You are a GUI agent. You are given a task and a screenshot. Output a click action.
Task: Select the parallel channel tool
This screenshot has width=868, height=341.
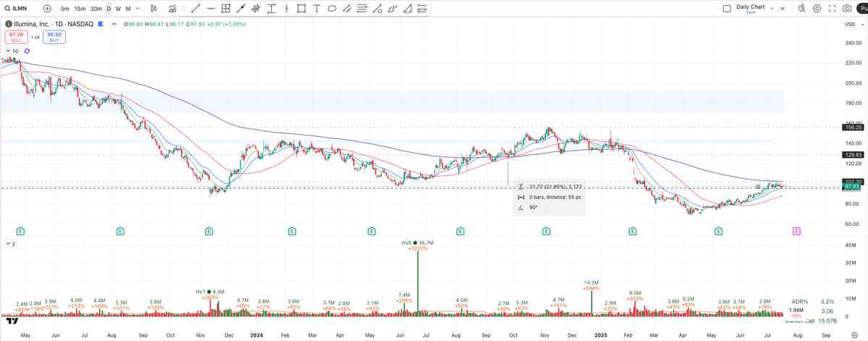pos(347,9)
